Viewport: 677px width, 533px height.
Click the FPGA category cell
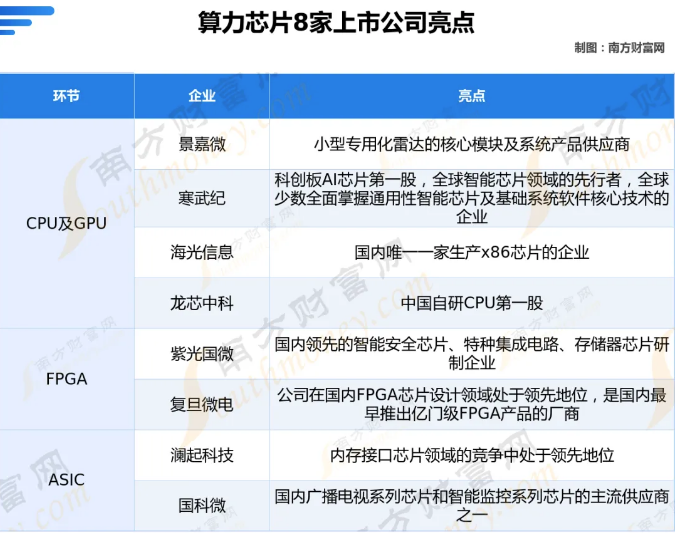pyautogui.click(x=66, y=379)
